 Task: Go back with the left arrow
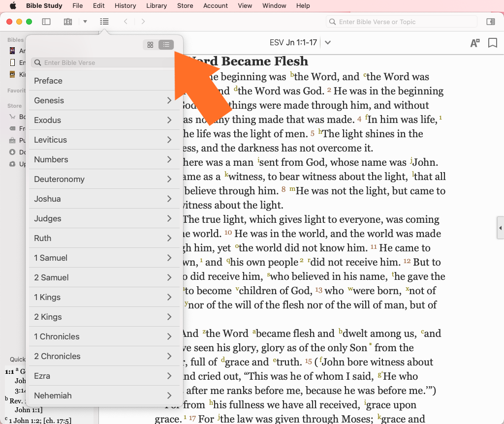(x=126, y=22)
